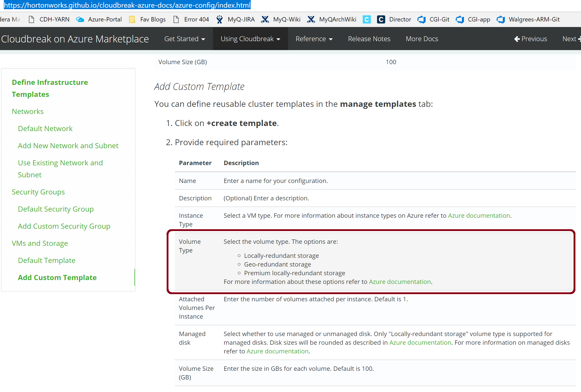Open the Release Notes menu item
Viewport: 581px width, 392px height.
pyautogui.click(x=369, y=39)
